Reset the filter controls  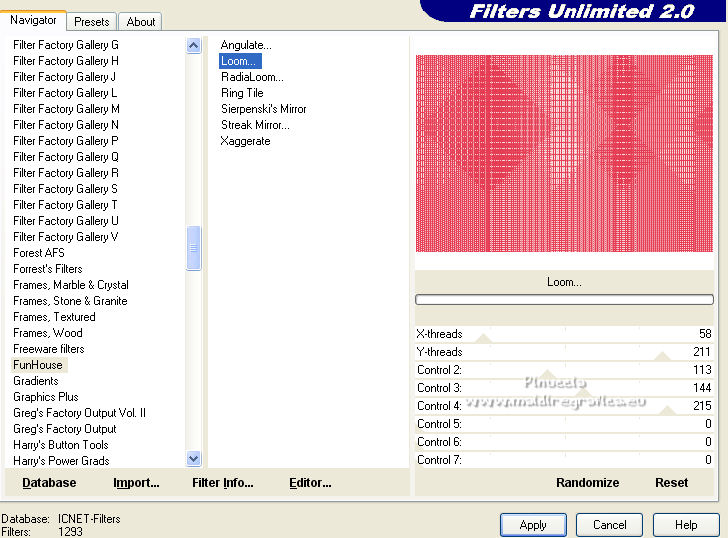click(x=671, y=483)
